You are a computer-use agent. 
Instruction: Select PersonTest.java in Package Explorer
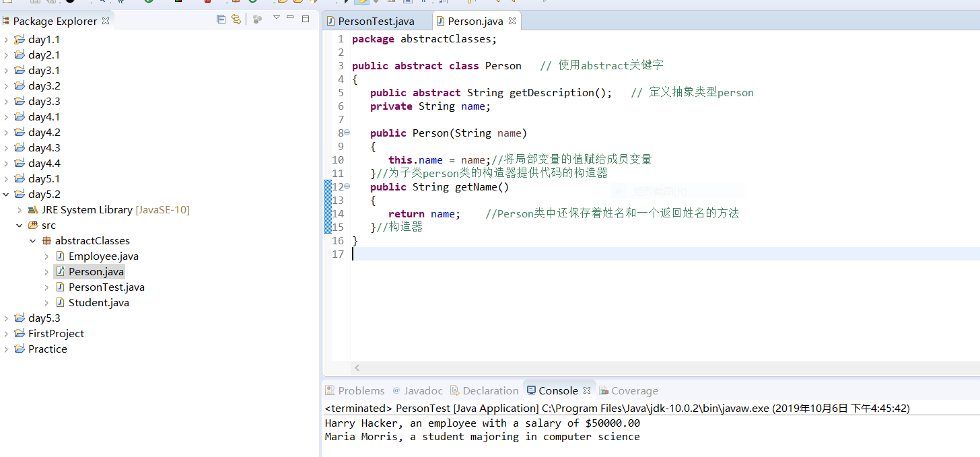coord(106,287)
